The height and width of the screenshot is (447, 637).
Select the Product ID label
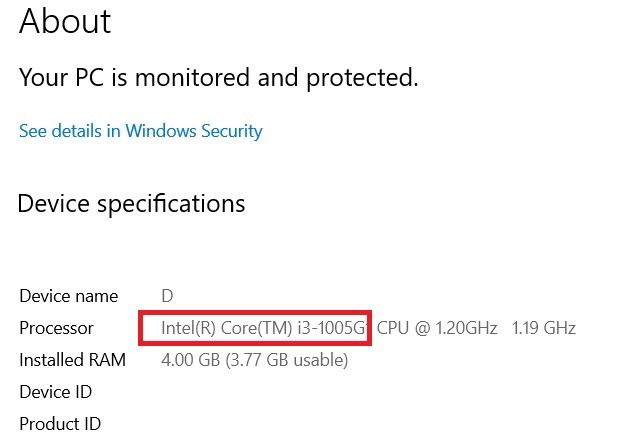coord(60,424)
